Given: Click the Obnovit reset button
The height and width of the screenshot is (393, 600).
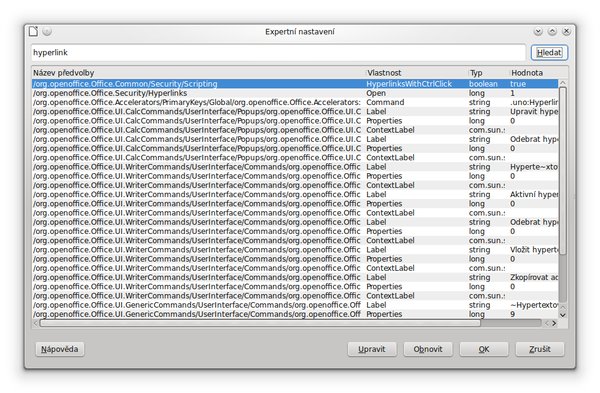Looking at the screenshot, I should [428, 349].
